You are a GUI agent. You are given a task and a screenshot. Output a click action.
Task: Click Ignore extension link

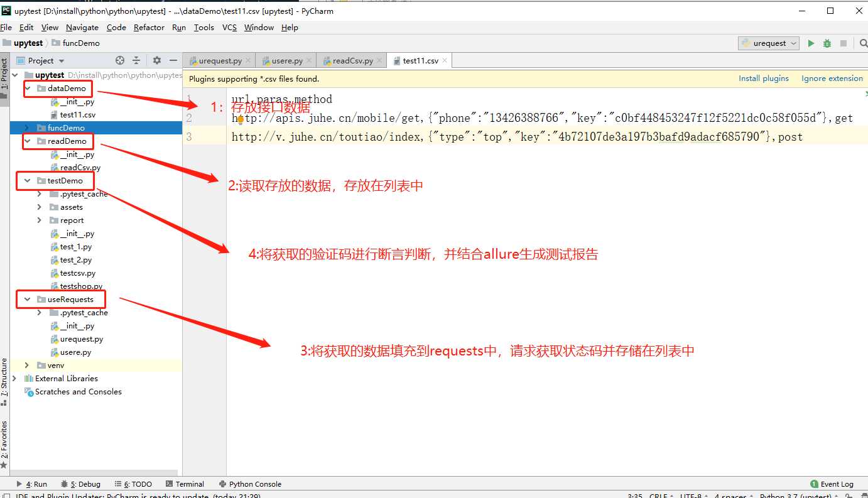(832, 78)
